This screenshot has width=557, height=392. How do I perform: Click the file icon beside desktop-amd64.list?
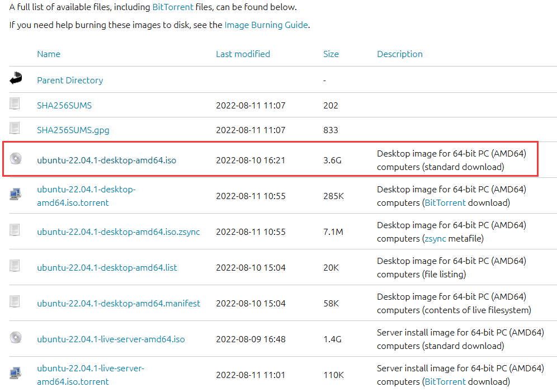click(x=15, y=266)
